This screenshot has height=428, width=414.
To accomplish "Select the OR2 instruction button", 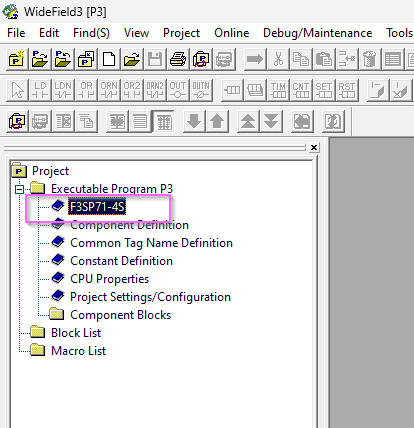I will [x=132, y=90].
